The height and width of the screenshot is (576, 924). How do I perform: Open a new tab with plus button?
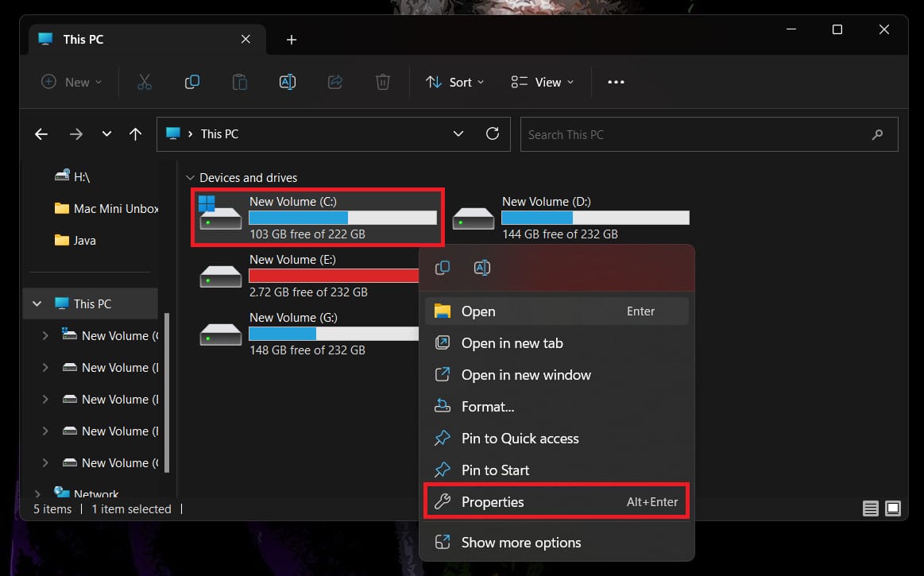pyautogui.click(x=292, y=40)
